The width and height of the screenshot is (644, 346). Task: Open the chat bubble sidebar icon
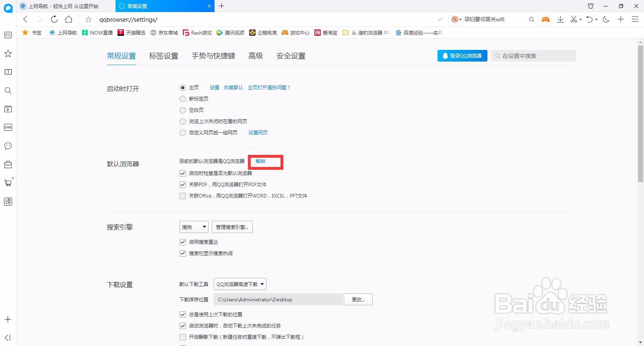click(x=8, y=146)
